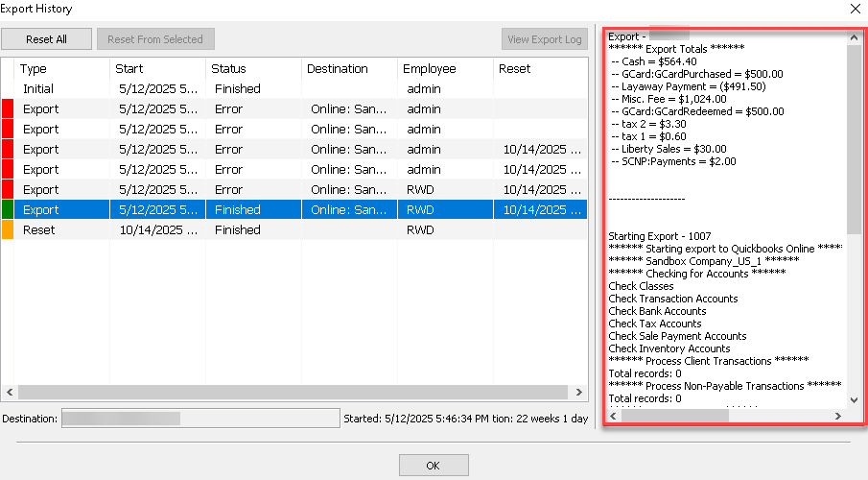Click the 'Check Sale Payment Accounts' line
868x480 pixels.
(x=677, y=336)
